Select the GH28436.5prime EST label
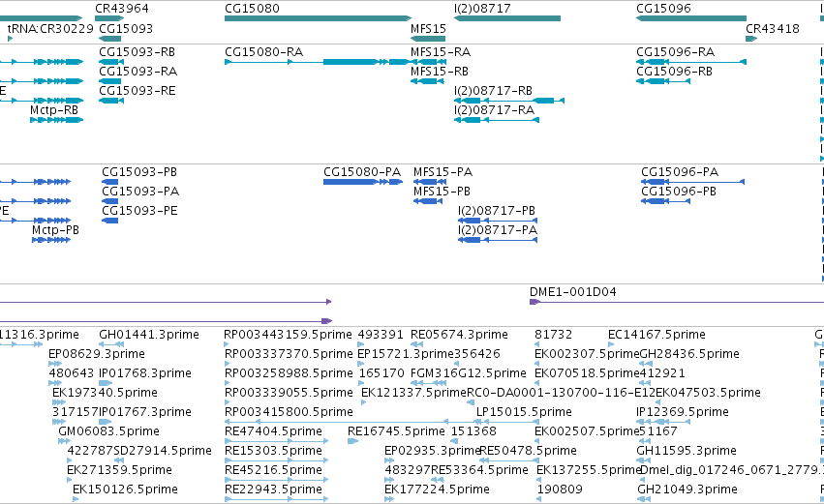 coord(689,354)
